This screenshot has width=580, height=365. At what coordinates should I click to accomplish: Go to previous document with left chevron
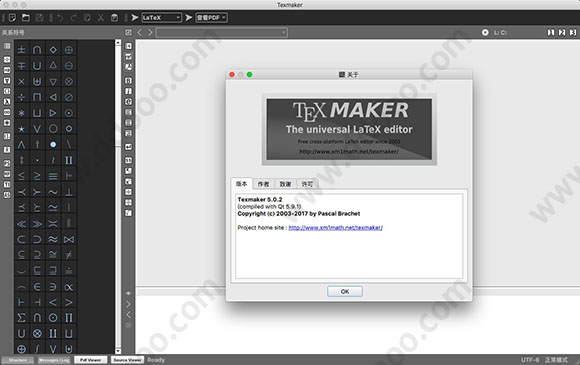[x=140, y=33]
